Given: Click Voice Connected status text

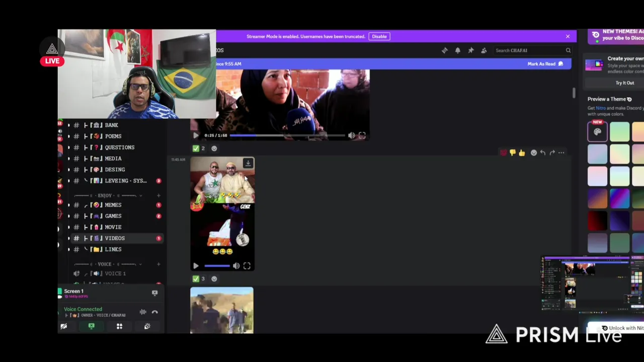Looking at the screenshot, I should [83, 309].
